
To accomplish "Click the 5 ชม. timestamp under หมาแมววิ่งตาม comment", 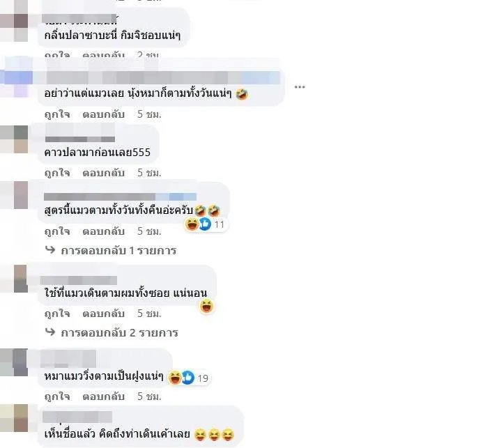I will pos(149,396).
